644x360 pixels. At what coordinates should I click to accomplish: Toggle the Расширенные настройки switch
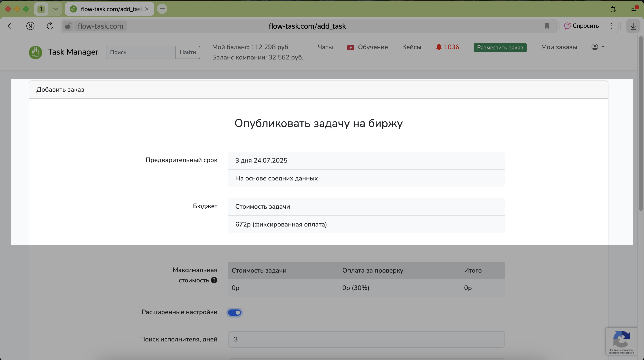tap(235, 313)
